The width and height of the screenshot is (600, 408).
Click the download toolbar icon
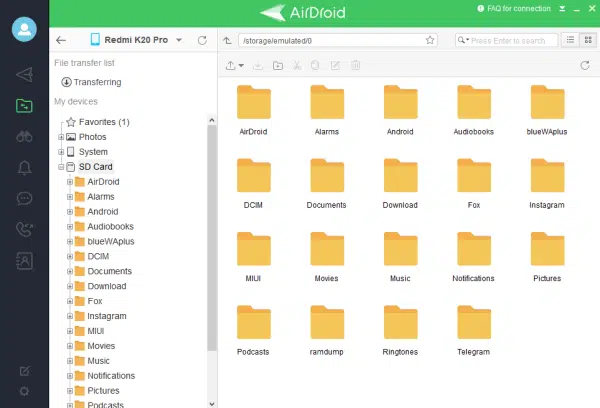click(258, 65)
